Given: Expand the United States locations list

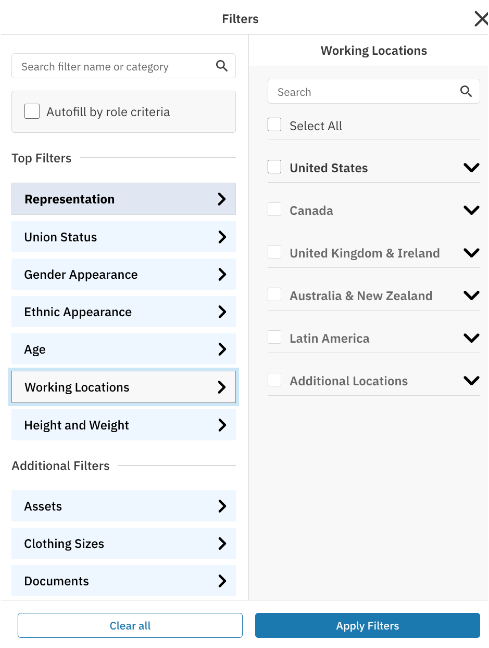Looking at the screenshot, I should pos(471,167).
